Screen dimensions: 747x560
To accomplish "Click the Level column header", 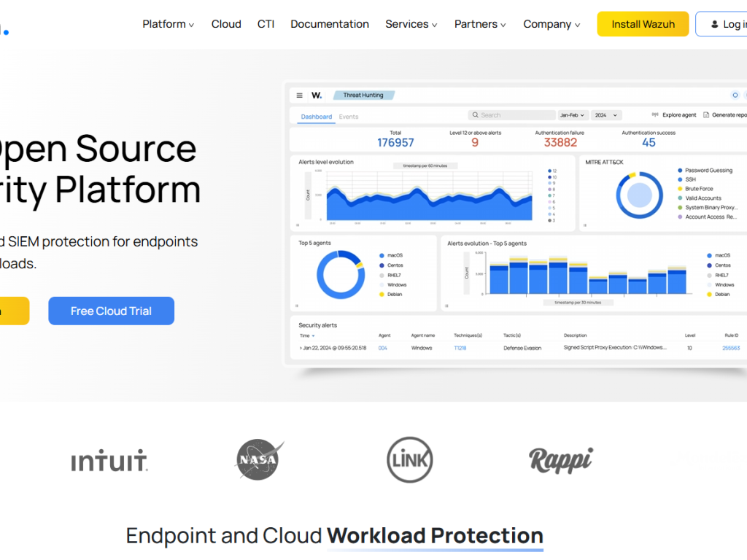I will [690, 335].
